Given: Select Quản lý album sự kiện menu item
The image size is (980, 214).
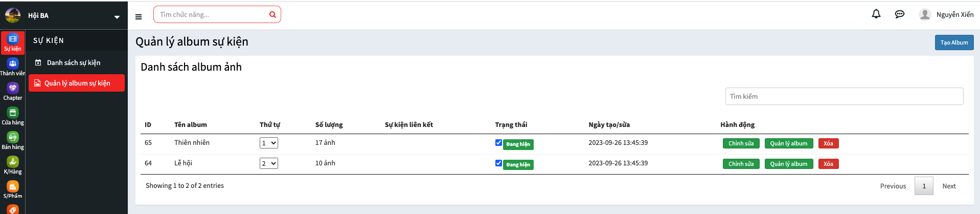Looking at the screenshot, I should pyautogui.click(x=77, y=83).
